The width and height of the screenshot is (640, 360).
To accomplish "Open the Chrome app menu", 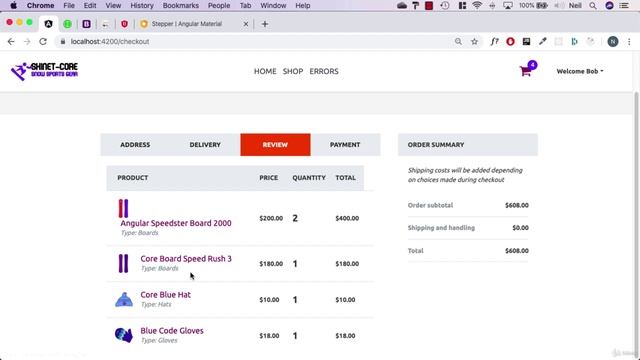I will coord(40,5).
